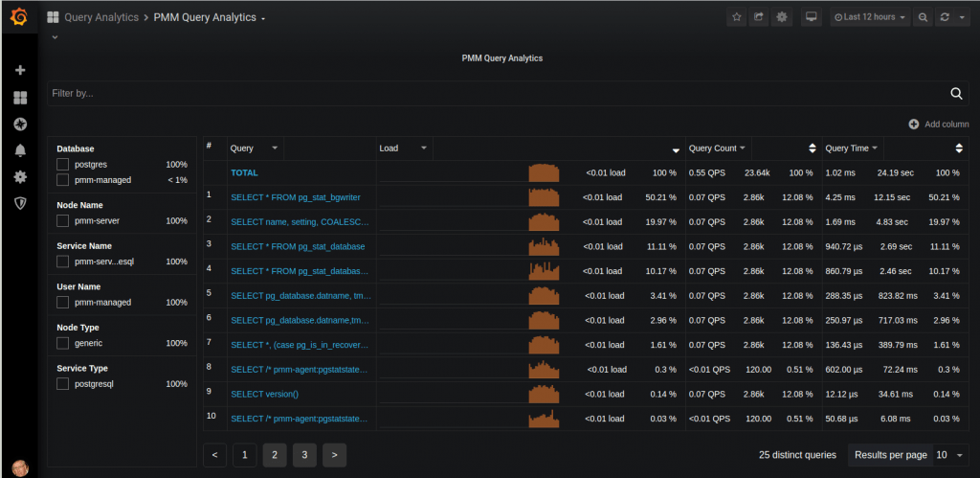The height and width of the screenshot is (478, 980).
Task: Click the Query Analytics breadcrumb
Action: point(100,17)
